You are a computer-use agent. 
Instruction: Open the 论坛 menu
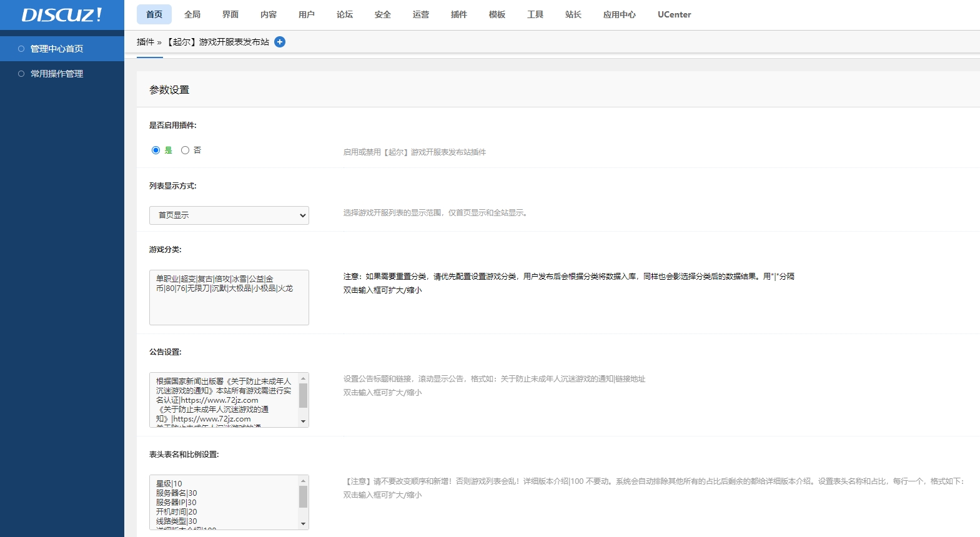pyautogui.click(x=345, y=14)
